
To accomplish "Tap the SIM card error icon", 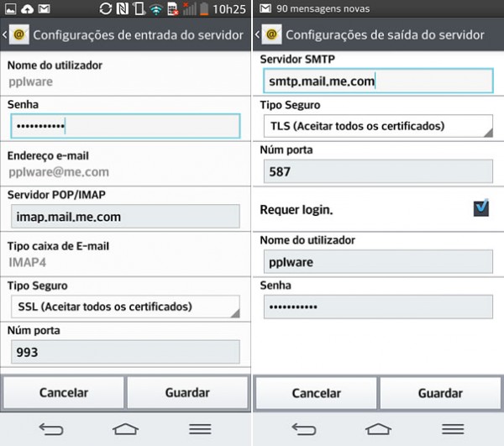I will tap(173, 8).
